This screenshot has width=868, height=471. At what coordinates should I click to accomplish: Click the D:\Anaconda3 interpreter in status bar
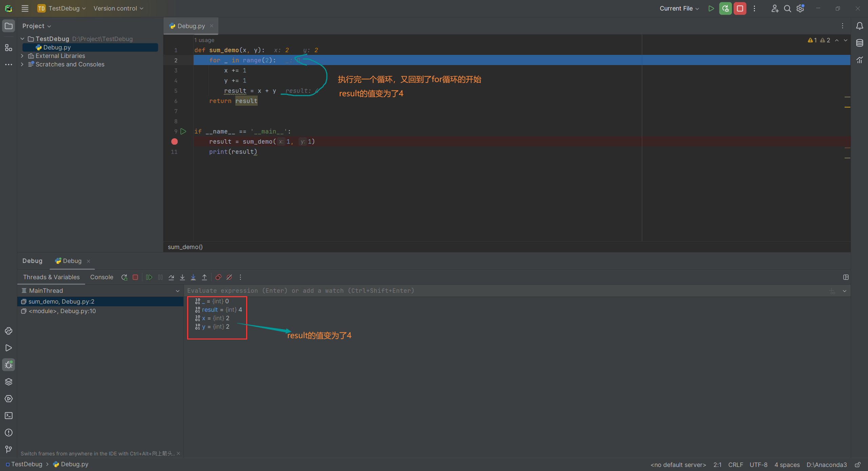coord(826,465)
